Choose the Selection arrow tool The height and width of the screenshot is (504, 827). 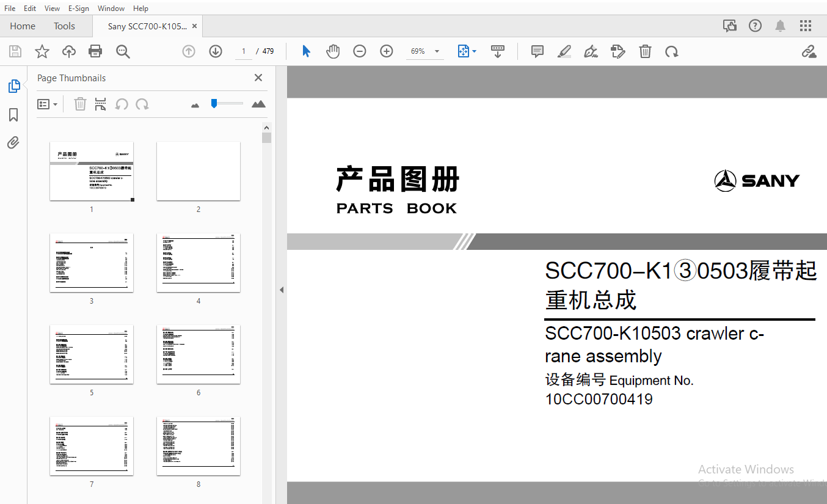[307, 51]
